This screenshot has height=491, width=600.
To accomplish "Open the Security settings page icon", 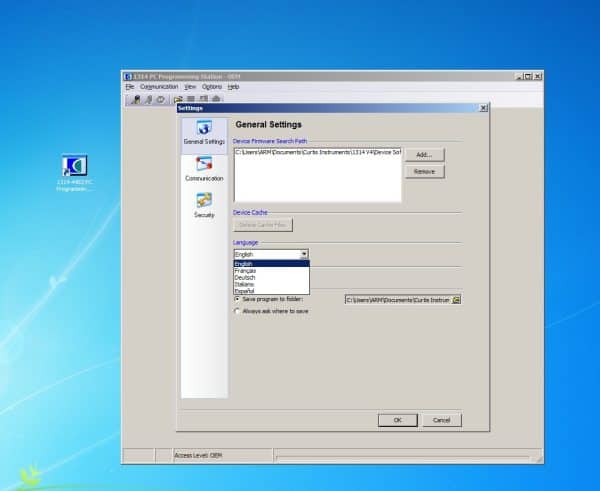I will (204, 205).
